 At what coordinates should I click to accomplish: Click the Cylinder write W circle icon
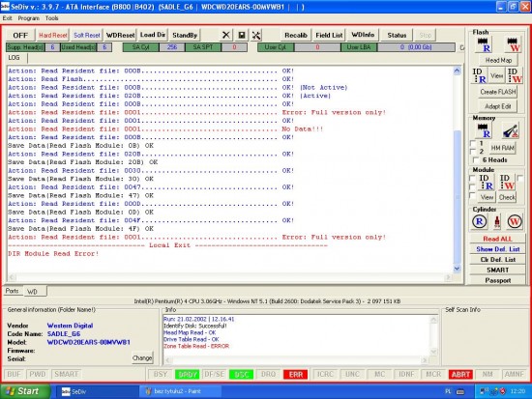[x=515, y=221]
